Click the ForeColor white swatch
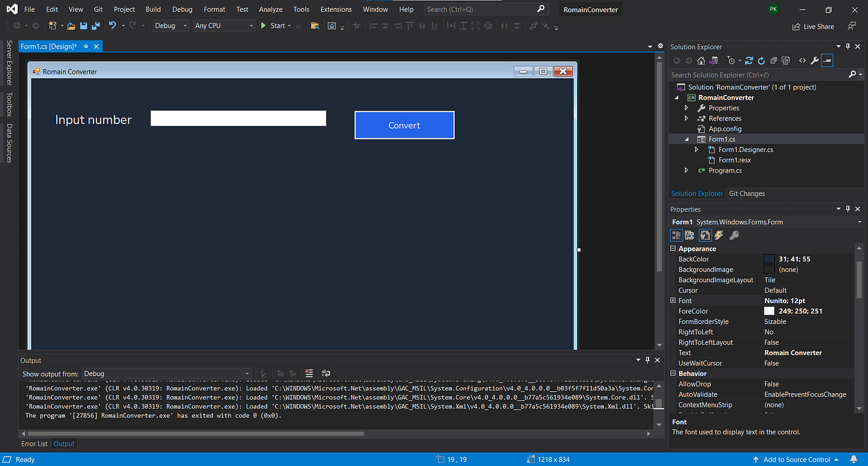Image resolution: width=868 pixels, height=466 pixels. [x=769, y=311]
